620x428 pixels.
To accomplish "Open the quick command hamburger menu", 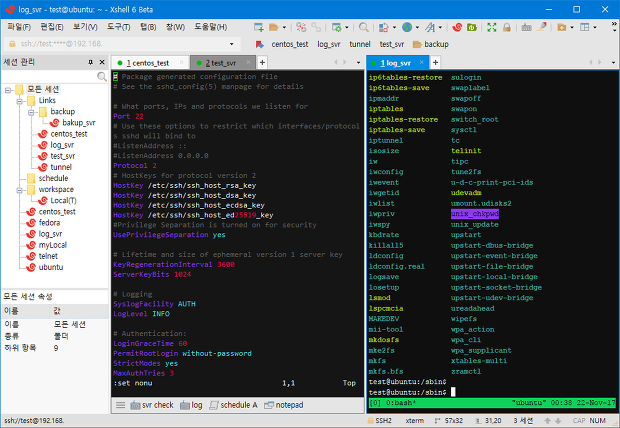I will [121, 405].
